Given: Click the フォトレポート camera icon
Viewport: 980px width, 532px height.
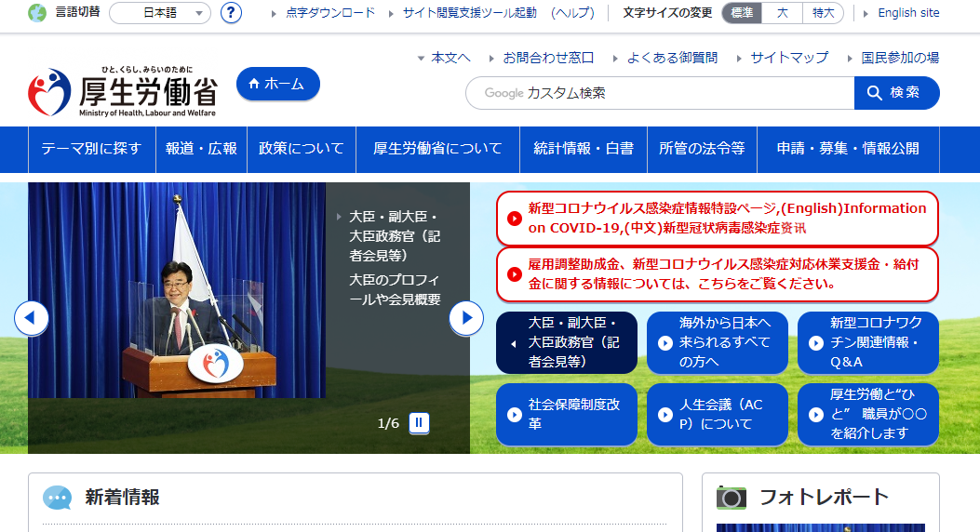Looking at the screenshot, I should [x=732, y=497].
